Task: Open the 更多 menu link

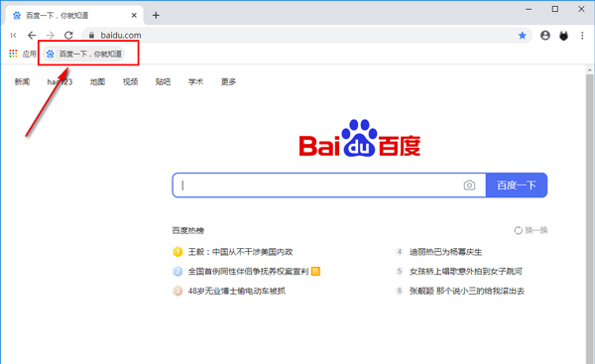Action: coord(228,81)
